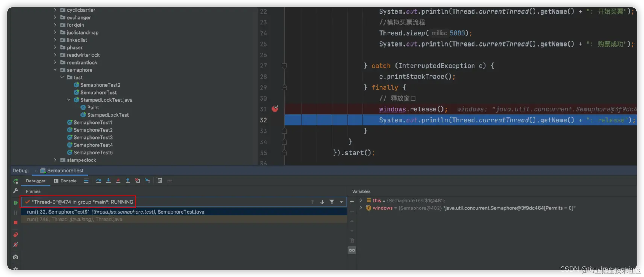The height and width of the screenshot is (277, 644).
Task: Expand exchanger folder
Action: 55,17
